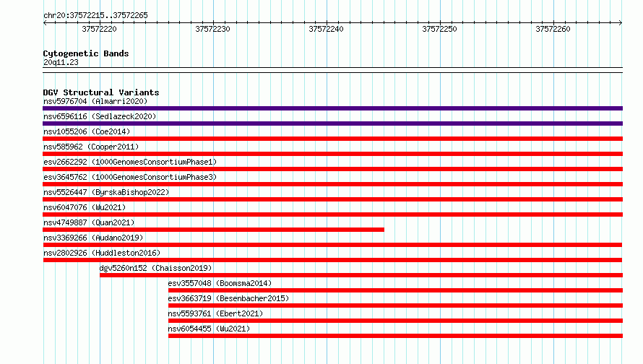The image size is (643, 364).
Task: Select the red bar for nsv6047076
Action: tap(332, 214)
